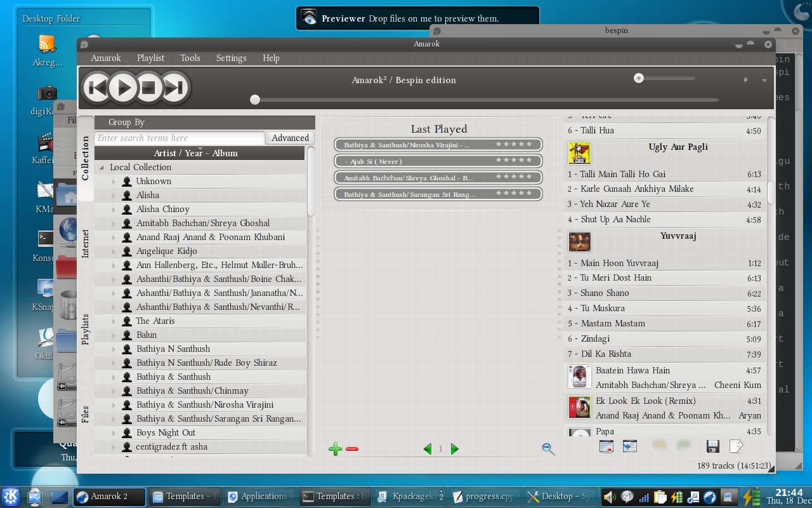Start playback with the play button
The image size is (812, 508).
123,88
